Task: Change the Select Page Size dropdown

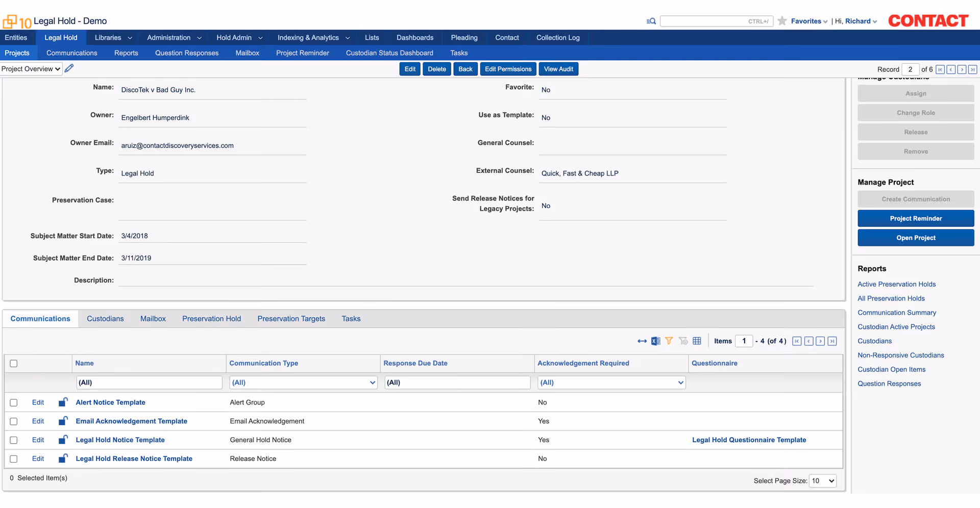Action: 823,481
